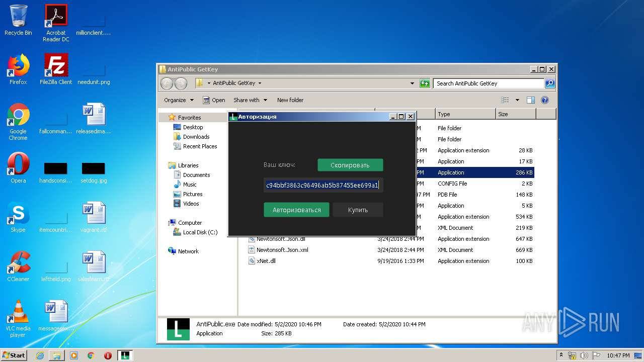The image size is (644, 362).
Task: Launch Skype from desktop
Action: point(18,217)
